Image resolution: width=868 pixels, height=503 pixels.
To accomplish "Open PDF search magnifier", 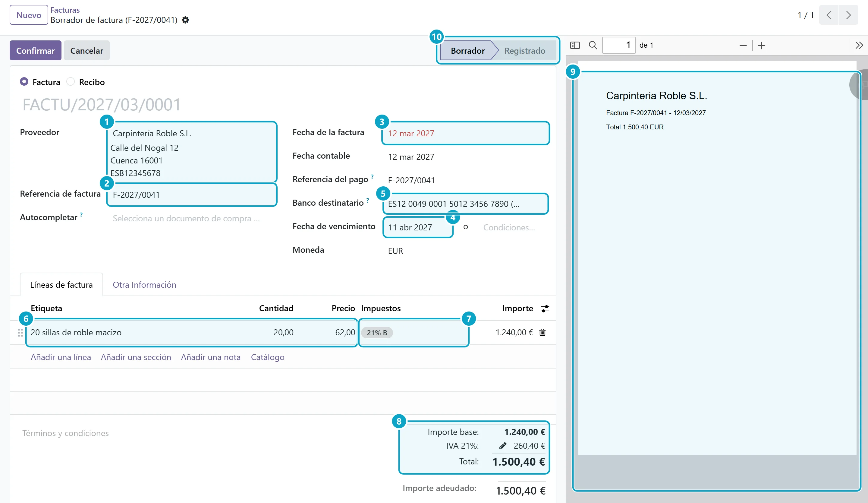I will point(593,45).
